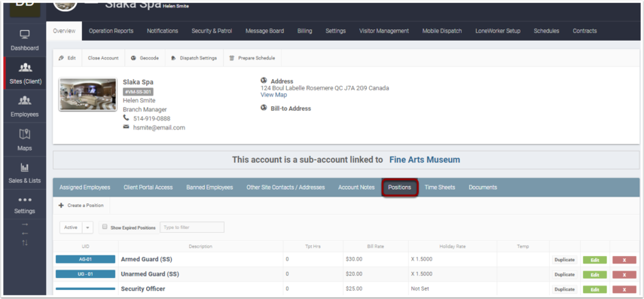Open the Employees sidebar icon
This screenshot has width=644, height=299.
25,101
